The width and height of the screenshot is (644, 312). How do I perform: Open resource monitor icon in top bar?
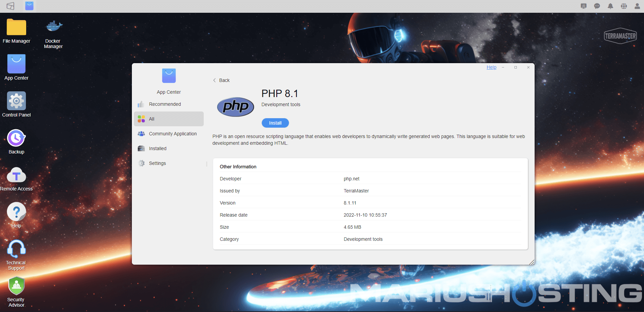click(584, 6)
